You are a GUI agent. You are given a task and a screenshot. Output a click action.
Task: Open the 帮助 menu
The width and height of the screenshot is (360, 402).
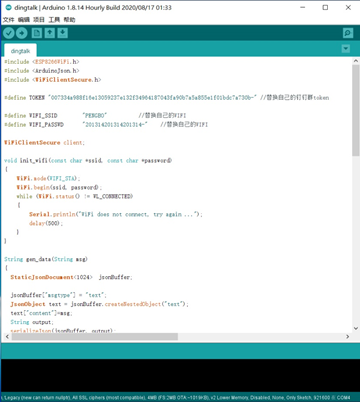(69, 20)
